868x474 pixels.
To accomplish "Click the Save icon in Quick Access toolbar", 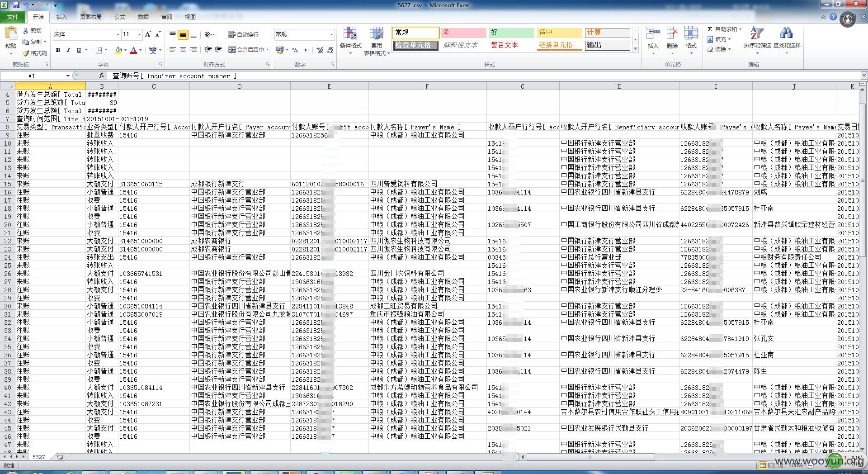I will click(16, 5).
